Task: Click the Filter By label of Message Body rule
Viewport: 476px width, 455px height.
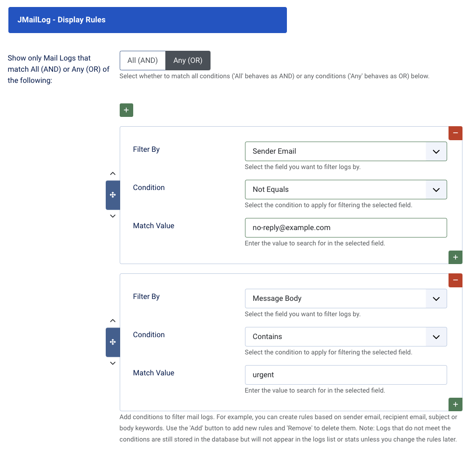Action: [146, 297]
